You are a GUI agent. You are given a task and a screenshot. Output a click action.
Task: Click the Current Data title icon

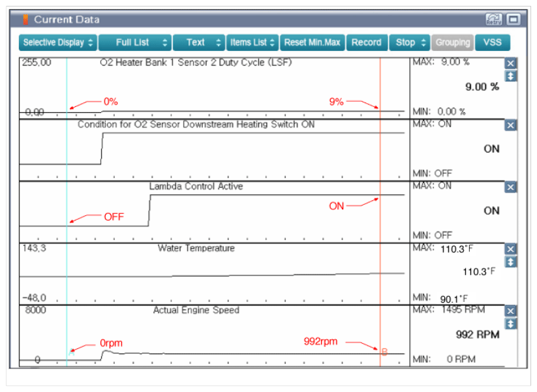click(25, 20)
